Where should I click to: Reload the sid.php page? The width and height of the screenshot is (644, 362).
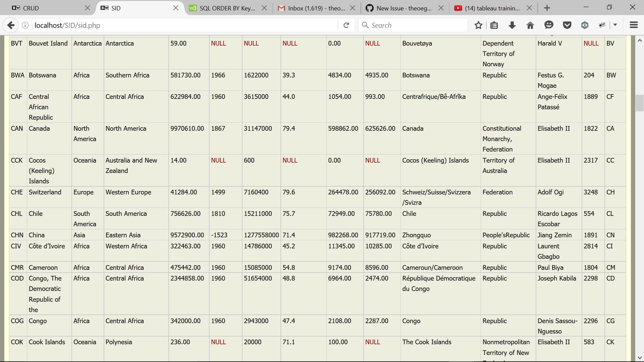coord(346,25)
